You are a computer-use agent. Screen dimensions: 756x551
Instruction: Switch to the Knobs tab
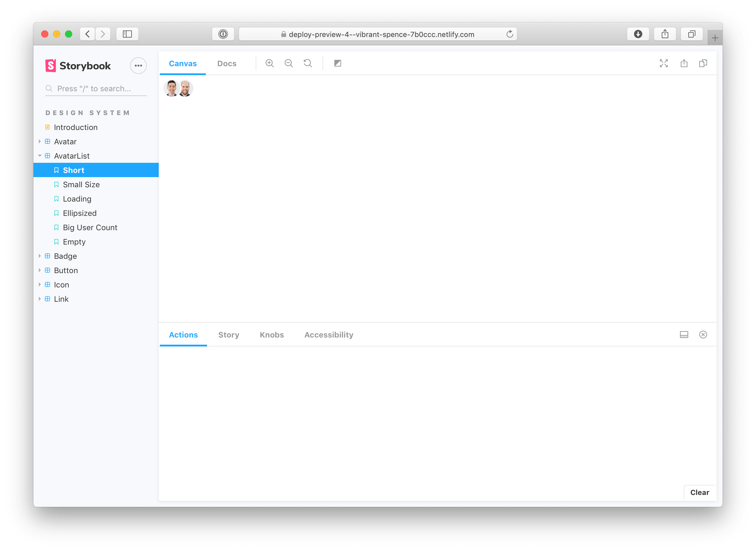(271, 335)
